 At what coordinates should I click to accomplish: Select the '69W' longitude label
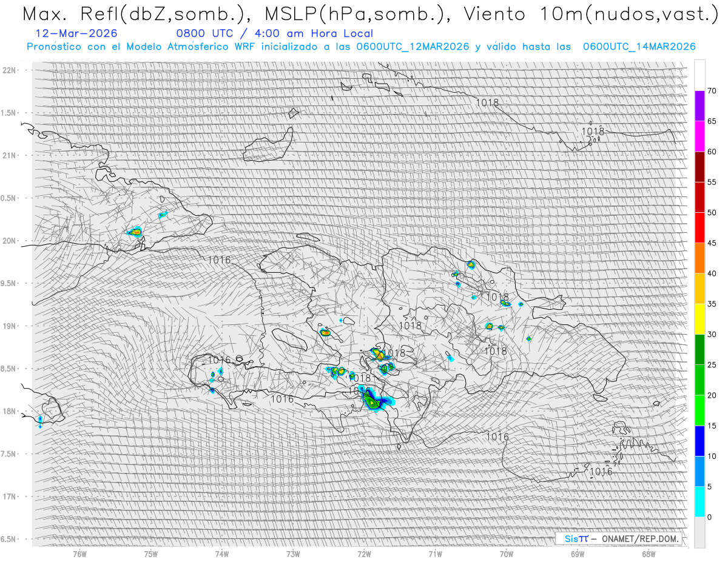578,554
